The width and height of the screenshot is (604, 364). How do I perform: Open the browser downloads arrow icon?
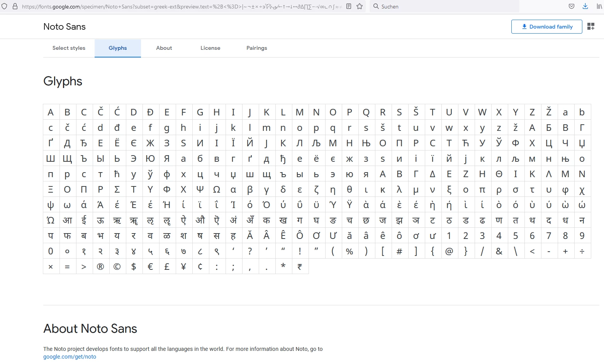[x=585, y=7]
